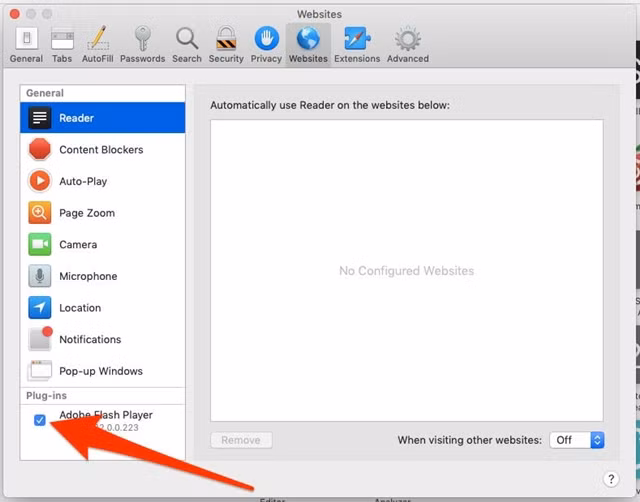Select the Search magnifier pane
640x502 pixels.
click(186, 44)
